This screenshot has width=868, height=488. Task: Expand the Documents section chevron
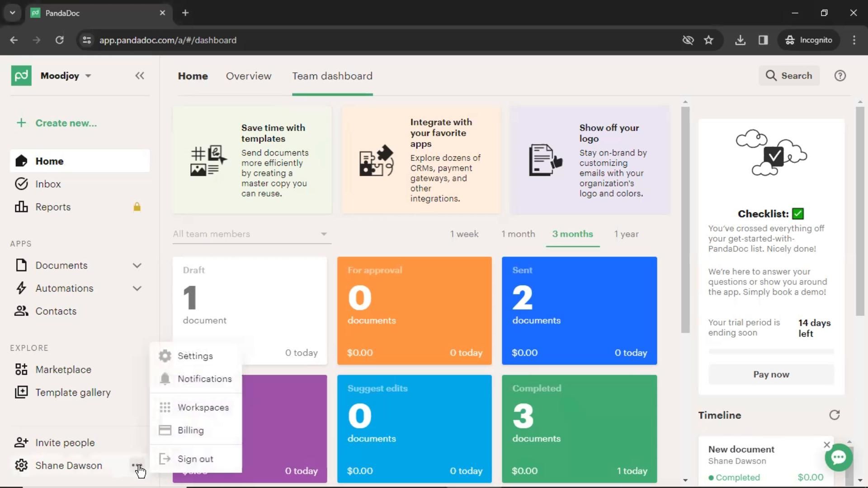pyautogui.click(x=137, y=265)
